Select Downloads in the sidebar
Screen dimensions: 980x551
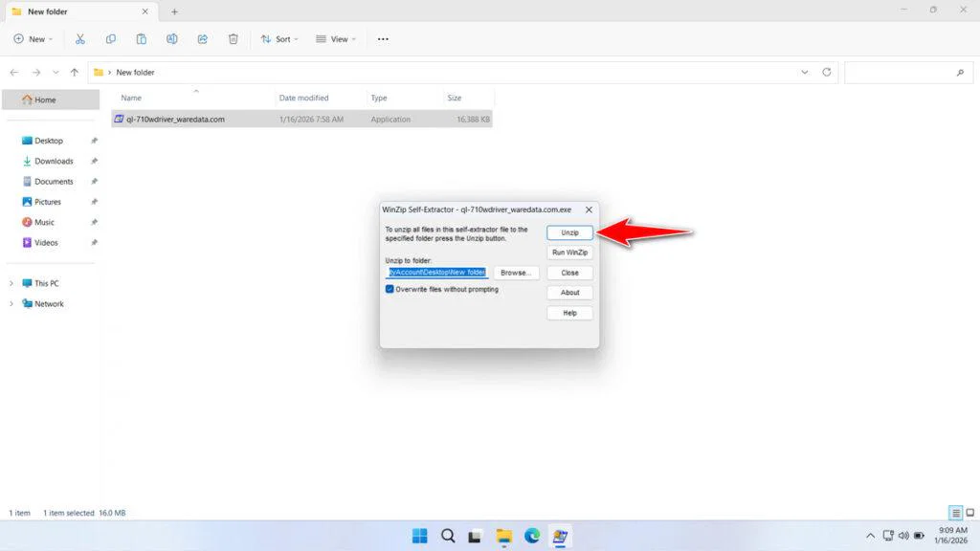54,161
